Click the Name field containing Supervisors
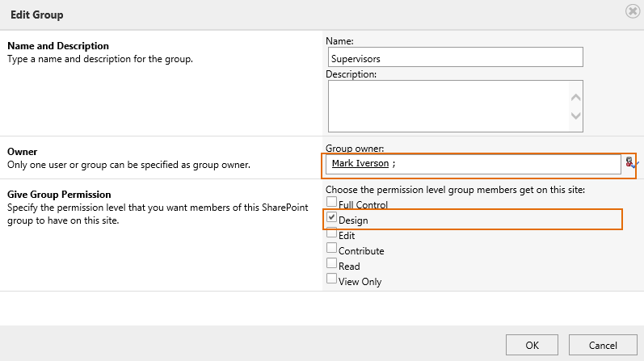 click(454, 58)
